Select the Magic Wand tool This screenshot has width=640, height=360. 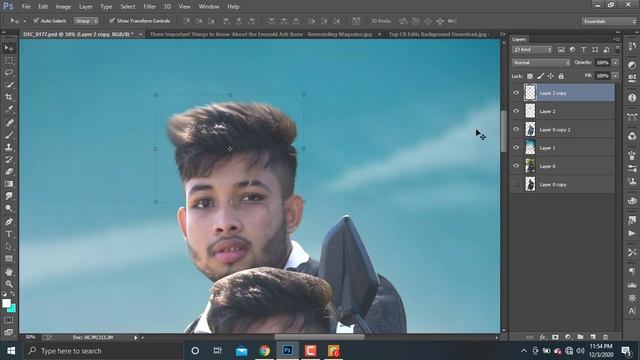click(x=9, y=85)
